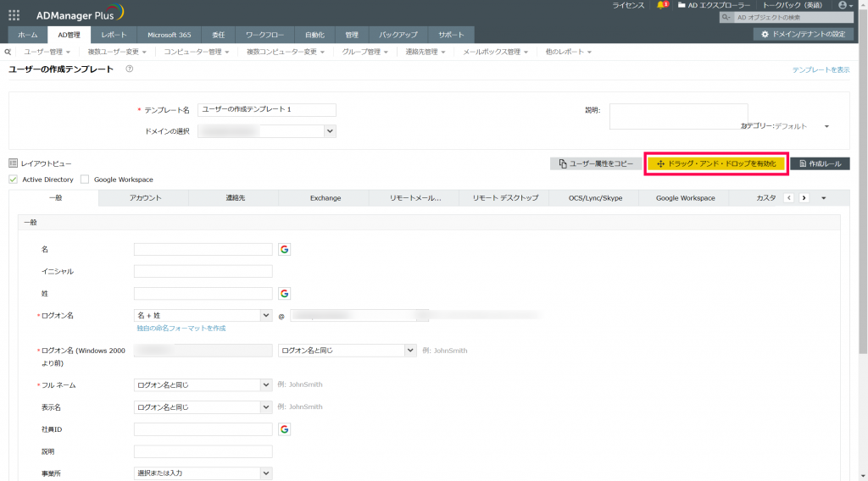868x481 pixels.
Task: Toggle the Active Directory checkbox
Action: (x=14, y=180)
